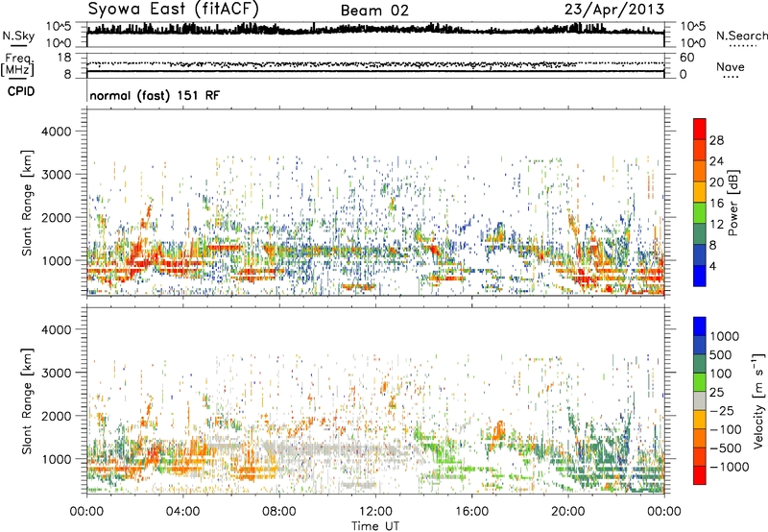Click the 'Velocity [m s⁻¹]' color bar label
The width and height of the screenshot is (768, 532).
point(758,400)
